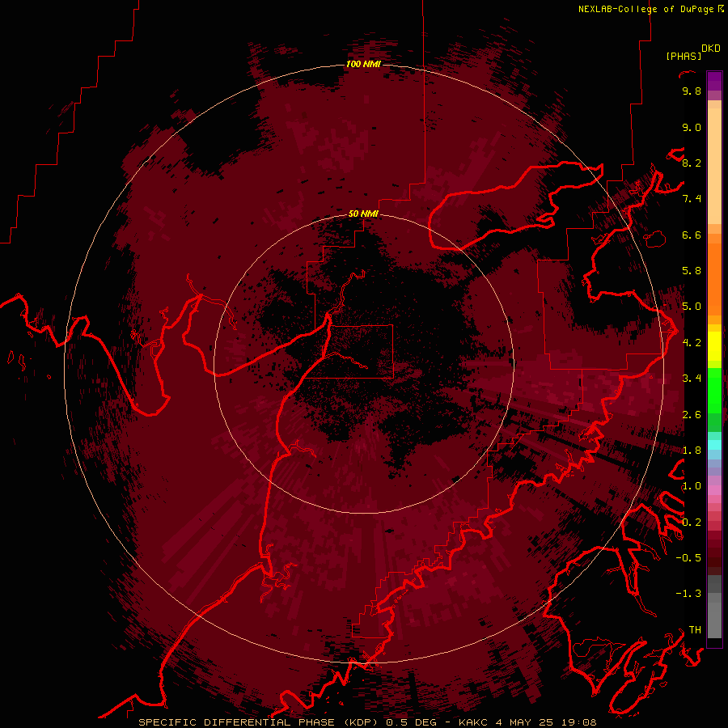
Task: Click the 5.0 scale value
Action: click(x=692, y=307)
